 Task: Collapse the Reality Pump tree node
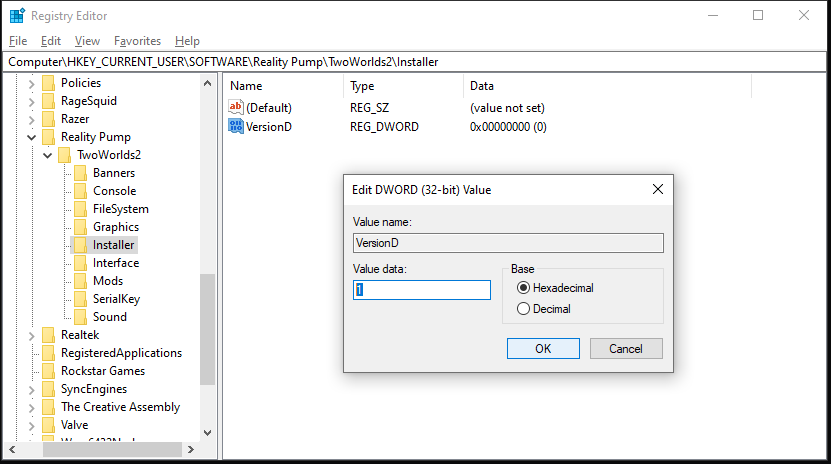[x=32, y=137]
